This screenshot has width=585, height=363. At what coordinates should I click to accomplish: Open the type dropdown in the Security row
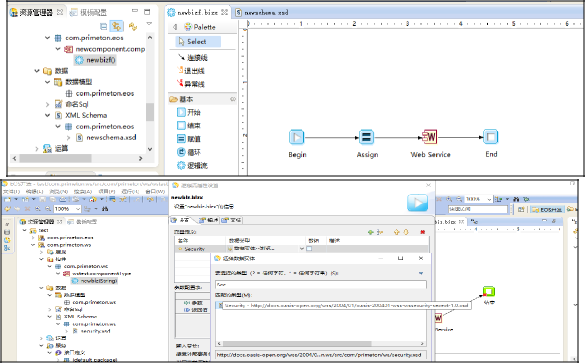coord(301,249)
